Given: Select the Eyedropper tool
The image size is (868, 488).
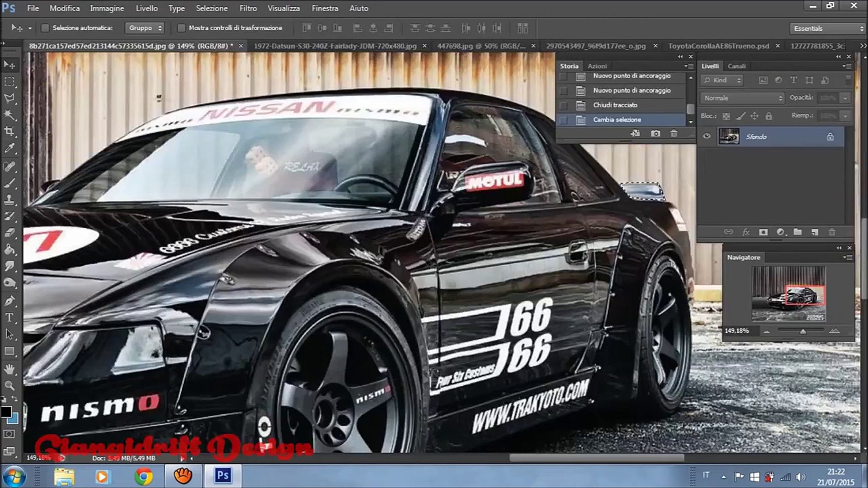Looking at the screenshot, I should tap(9, 148).
